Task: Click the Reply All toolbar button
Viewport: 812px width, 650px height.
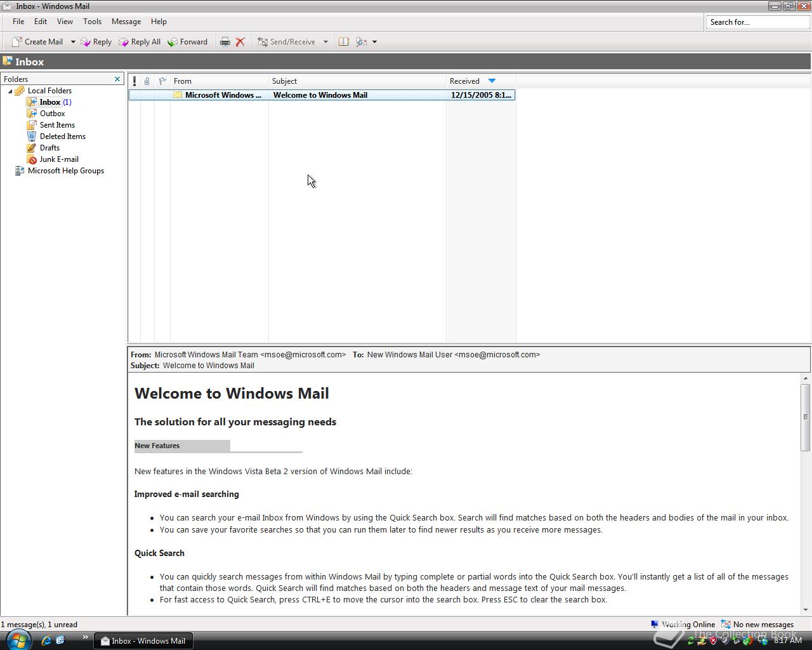Action: (140, 42)
